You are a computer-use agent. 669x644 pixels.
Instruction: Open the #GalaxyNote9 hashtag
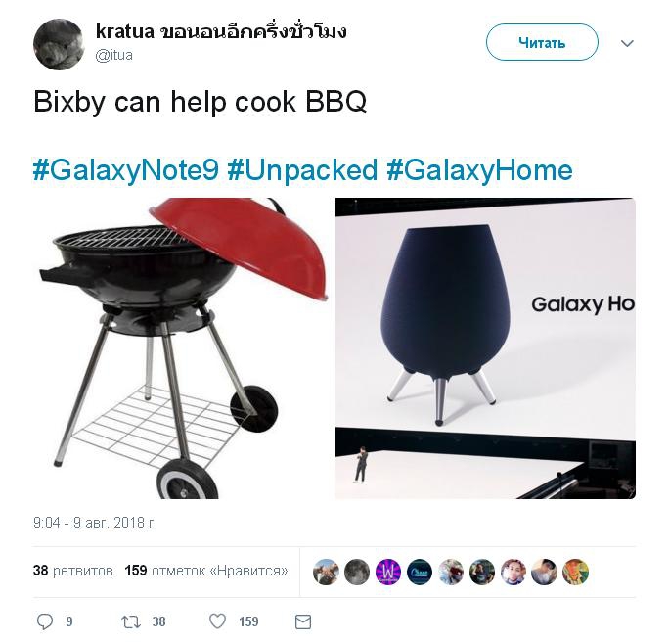click(126, 170)
